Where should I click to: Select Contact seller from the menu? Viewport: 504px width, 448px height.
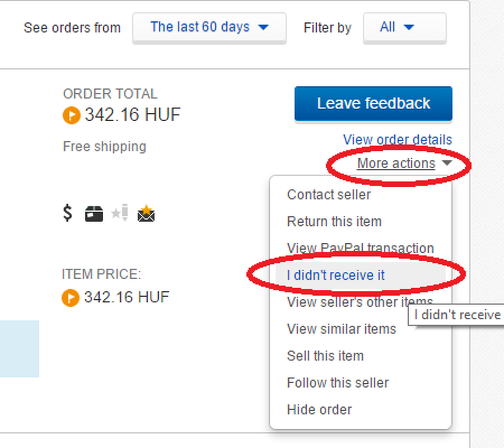click(329, 195)
